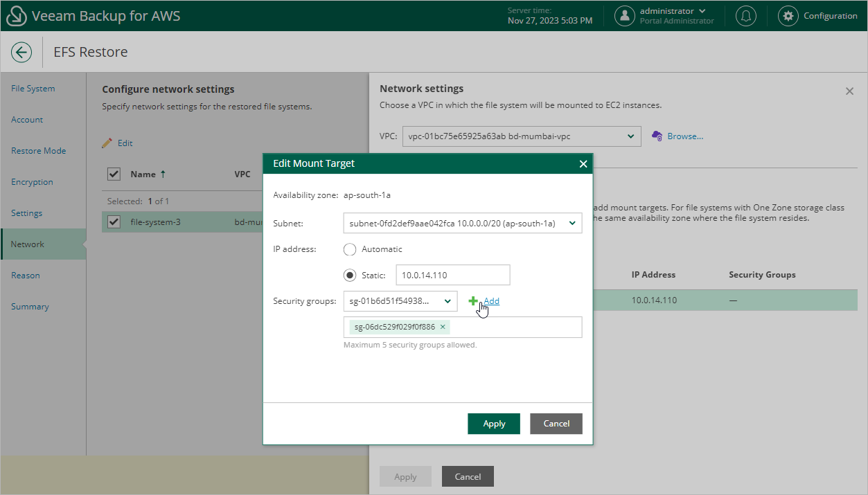Toggle the select-all checkbox in Name header
Image resolution: width=868 pixels, height=495 pixels.
[114, 174]
